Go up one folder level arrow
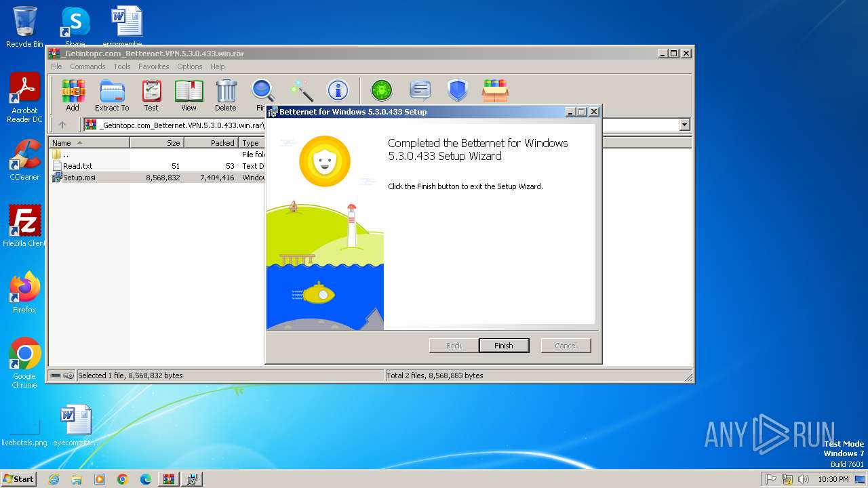Screen dimensions: 868x488 (62, 125)
